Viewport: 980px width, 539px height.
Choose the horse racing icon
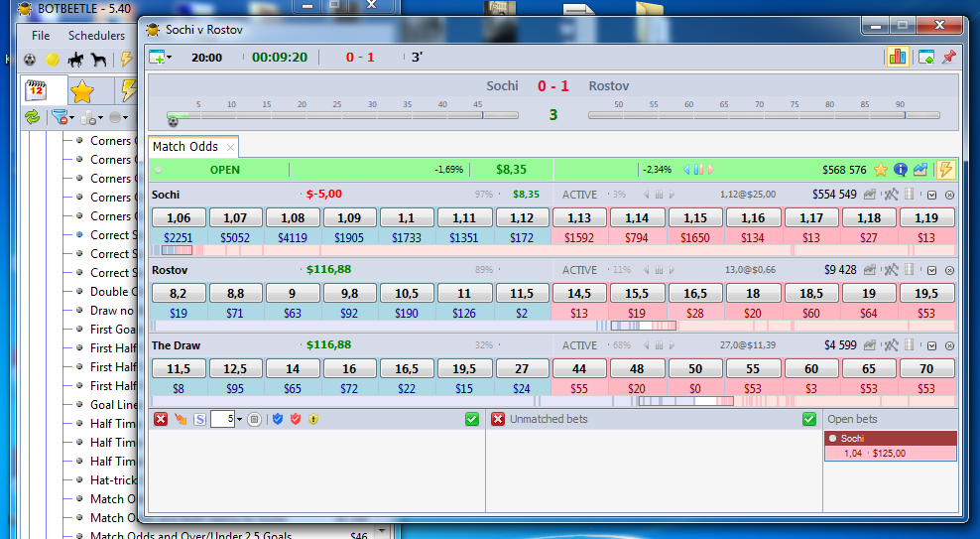click(75, 60)
